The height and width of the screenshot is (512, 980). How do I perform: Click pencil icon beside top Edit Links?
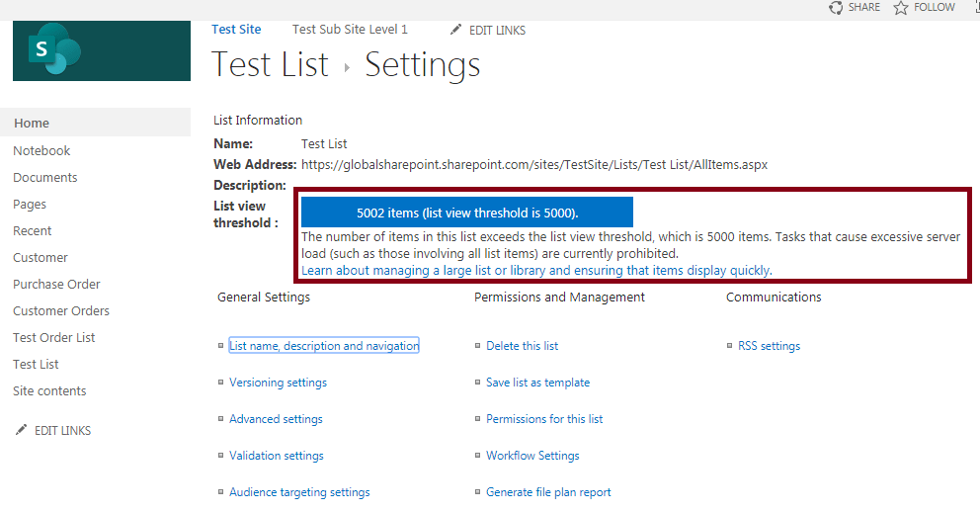coord(455,30)
